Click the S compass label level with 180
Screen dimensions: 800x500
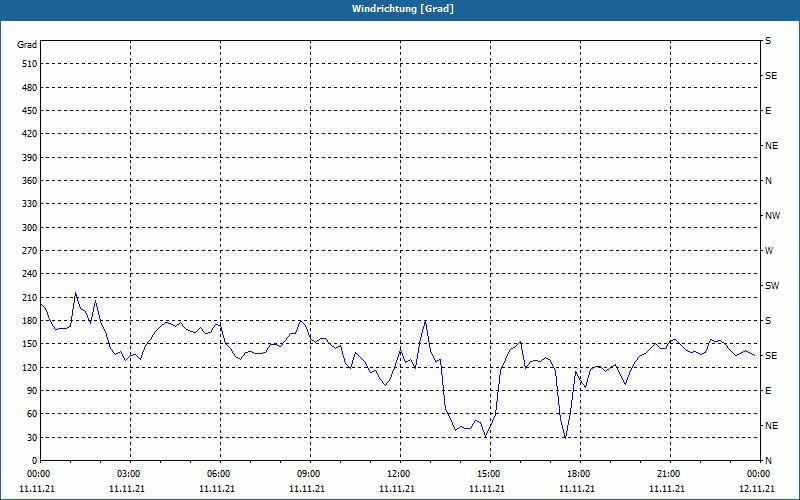[x=768, y=321]
